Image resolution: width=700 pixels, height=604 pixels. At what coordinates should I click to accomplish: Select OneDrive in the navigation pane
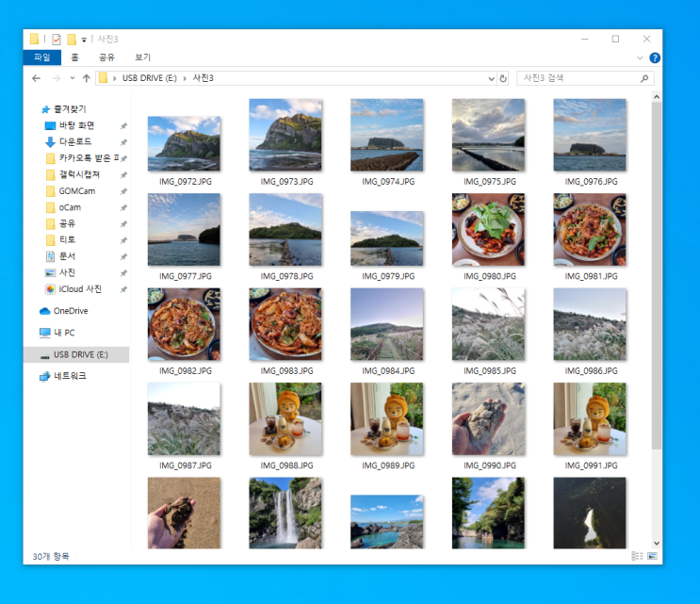(71, 311)
